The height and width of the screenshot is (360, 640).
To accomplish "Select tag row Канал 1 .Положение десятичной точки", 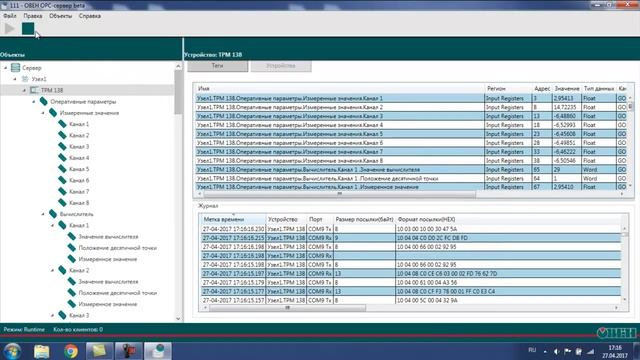I will (x=411, y=178).
